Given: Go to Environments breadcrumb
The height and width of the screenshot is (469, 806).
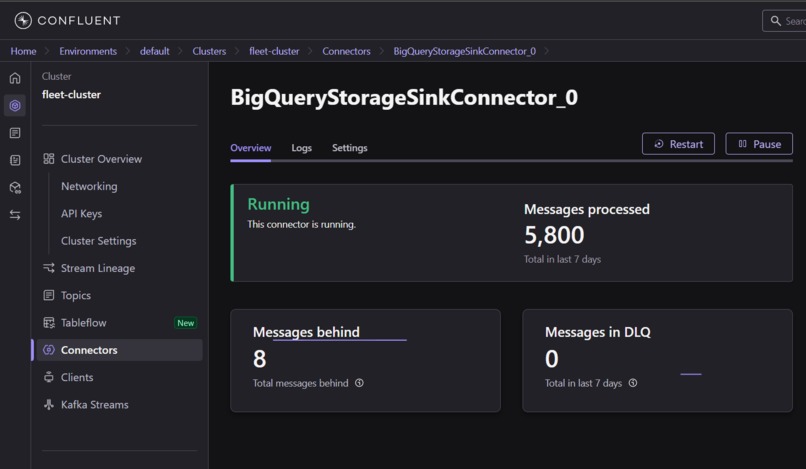Looking at the screenshot, I should (88, 51).
